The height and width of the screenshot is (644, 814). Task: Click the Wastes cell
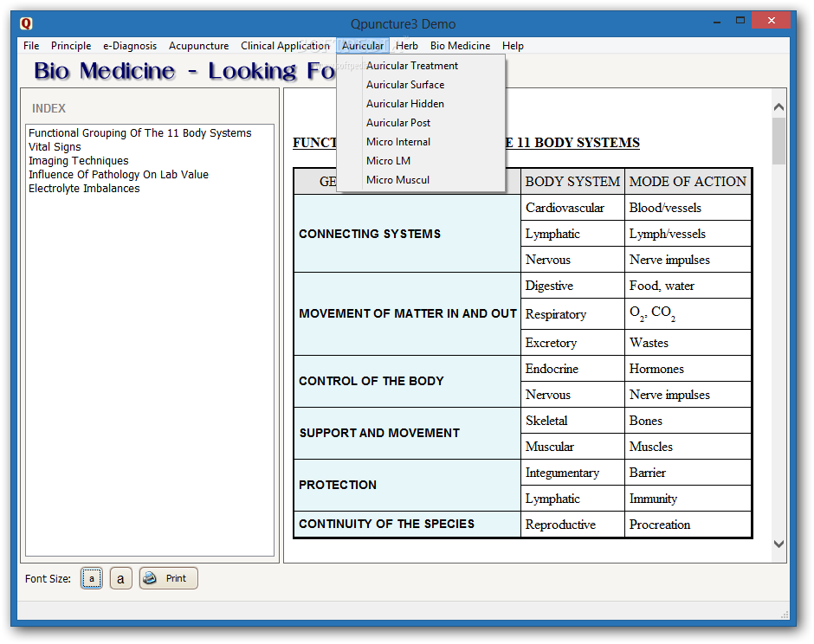pyautogui.click(x=688, y=343)
